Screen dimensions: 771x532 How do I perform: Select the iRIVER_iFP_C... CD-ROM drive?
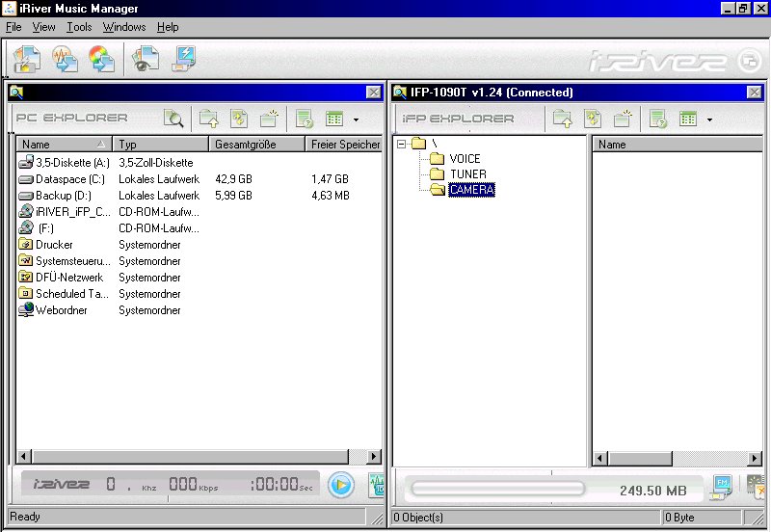[64, 212]
